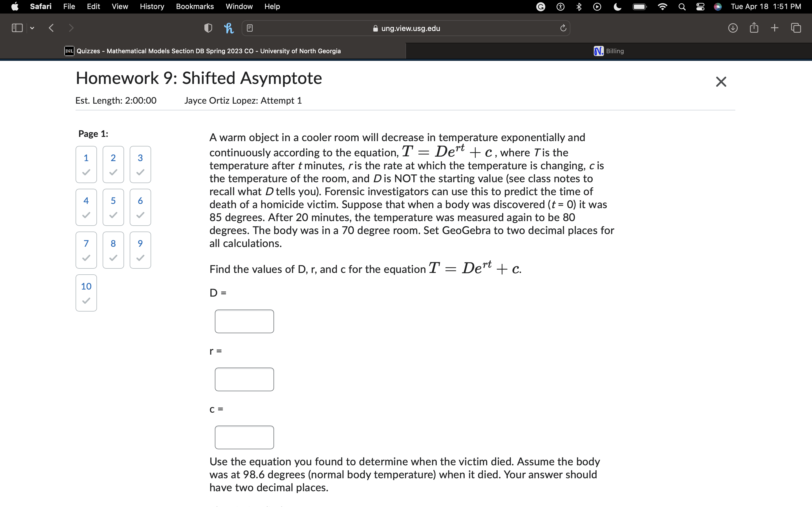
Task: Click the Siri icon in menu bar
Action: 718,7
